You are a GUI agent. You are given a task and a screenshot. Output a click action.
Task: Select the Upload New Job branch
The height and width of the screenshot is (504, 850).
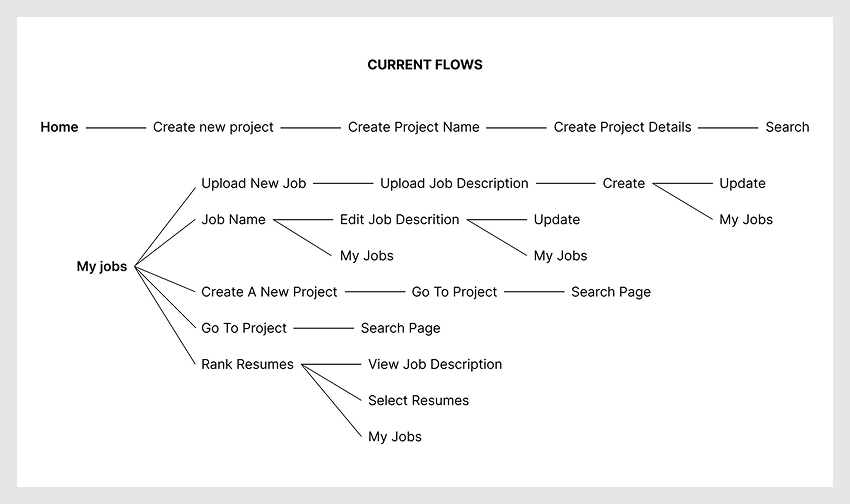(253, 183)
